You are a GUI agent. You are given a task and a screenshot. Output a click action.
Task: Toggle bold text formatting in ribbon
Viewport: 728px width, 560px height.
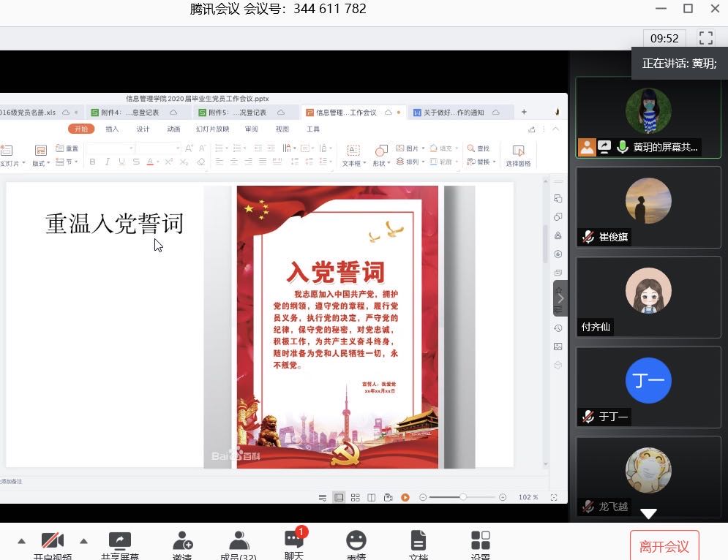coord(92,162)
